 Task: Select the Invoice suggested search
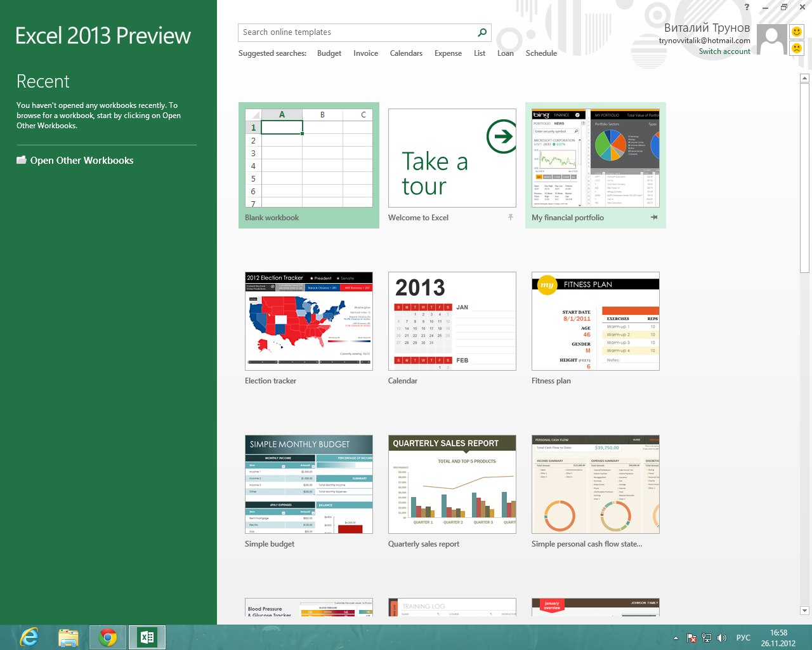pyautogui.click(x=365, y=53)
